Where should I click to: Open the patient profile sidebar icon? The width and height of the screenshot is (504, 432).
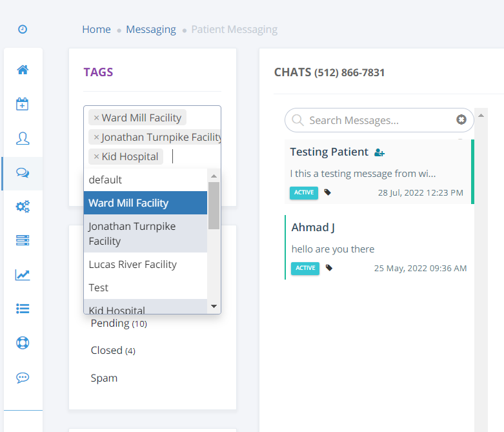23,138
